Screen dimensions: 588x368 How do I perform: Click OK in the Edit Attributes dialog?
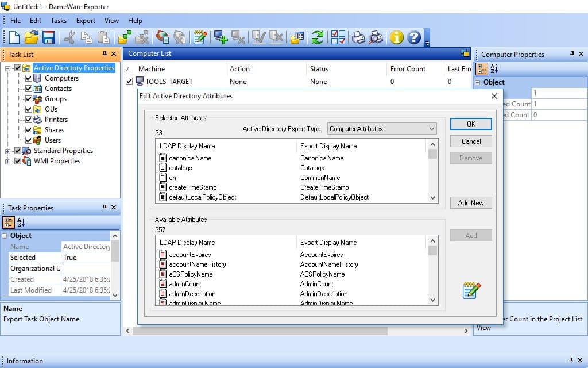tap(471, 124)
